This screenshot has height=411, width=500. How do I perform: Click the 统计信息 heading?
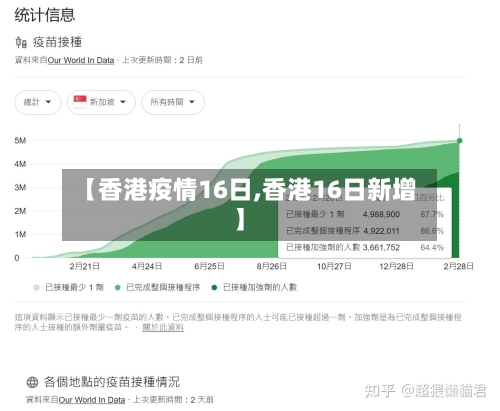click(45, 15)
